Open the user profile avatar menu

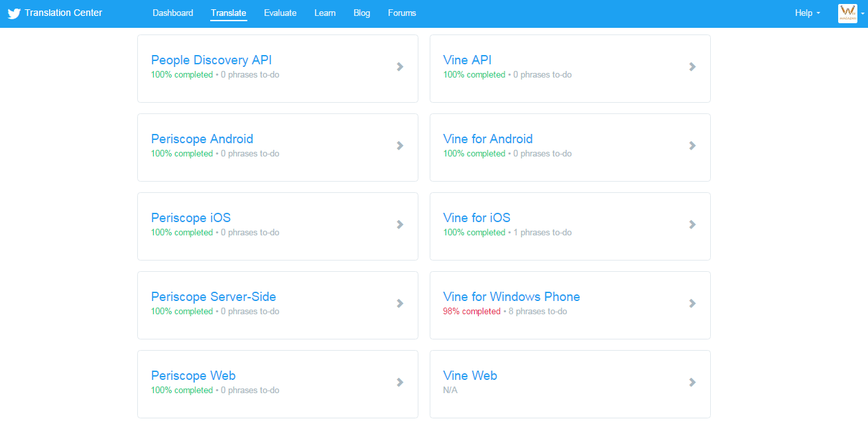tap(847, 13)
